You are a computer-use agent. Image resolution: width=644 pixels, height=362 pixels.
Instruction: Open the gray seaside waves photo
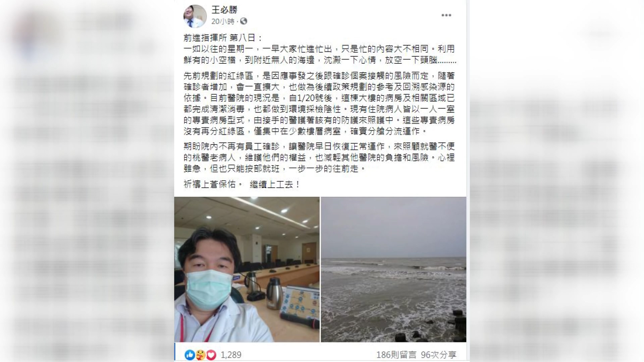click(x=393, y=269)
